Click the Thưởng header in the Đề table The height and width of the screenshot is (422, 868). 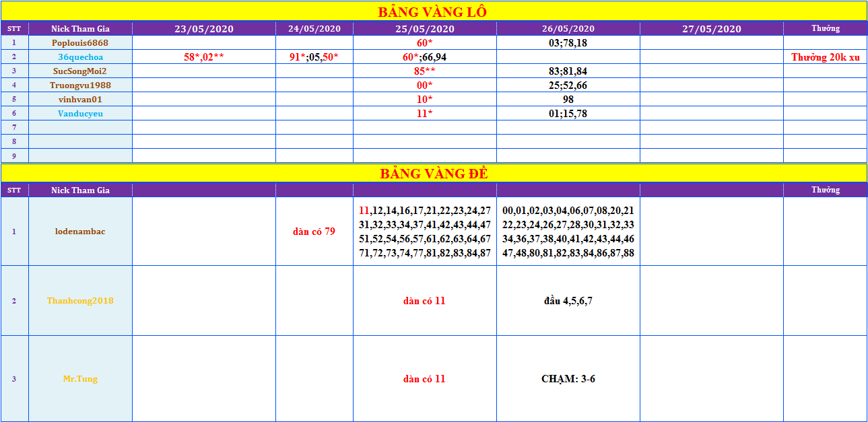tap(826, 190)
